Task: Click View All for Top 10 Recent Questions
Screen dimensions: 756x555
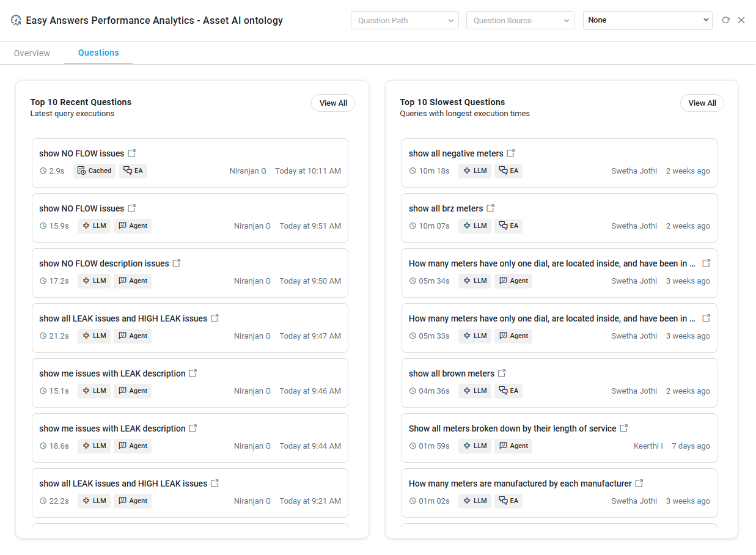Action: 333,103
